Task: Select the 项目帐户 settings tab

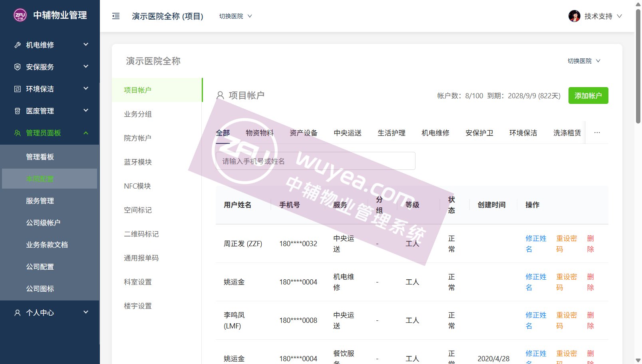Action: tap(157, 90)
